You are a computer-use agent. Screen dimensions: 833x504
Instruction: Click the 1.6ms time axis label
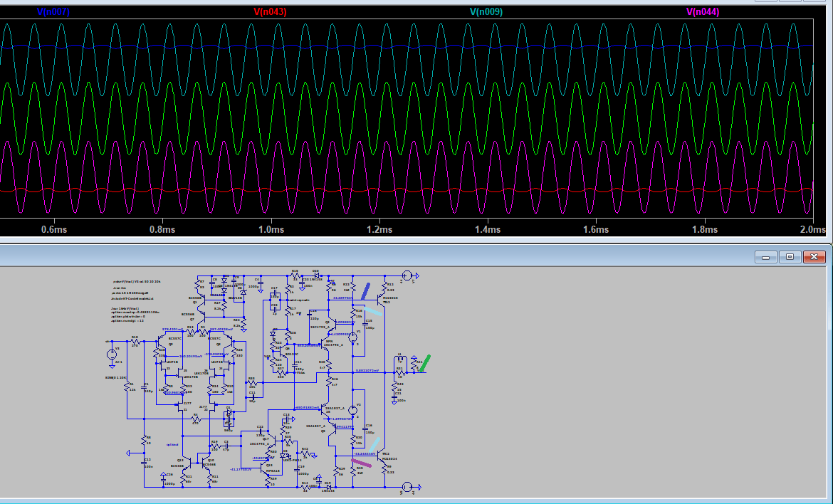(596, 229)
